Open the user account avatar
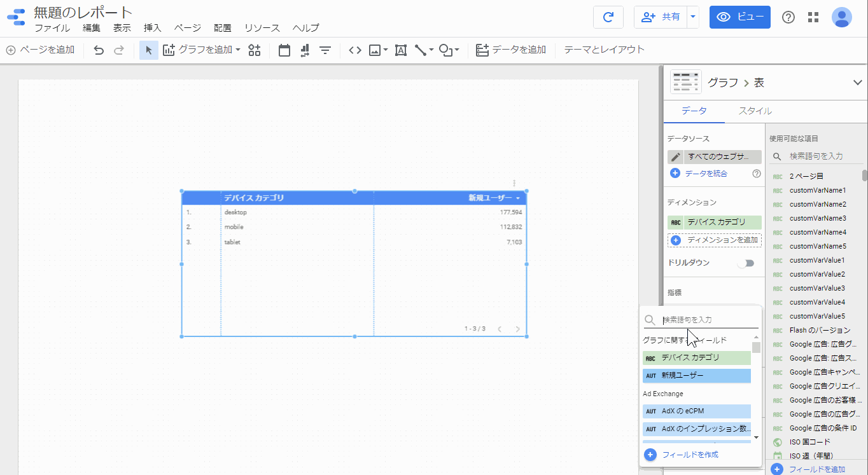Image resolution: width=868 pixels, height=475 pixels. (841, 17)
